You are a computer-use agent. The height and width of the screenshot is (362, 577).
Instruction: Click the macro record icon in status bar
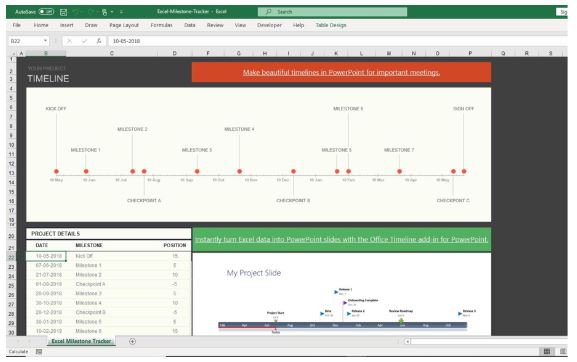click(x=39, y=352)
